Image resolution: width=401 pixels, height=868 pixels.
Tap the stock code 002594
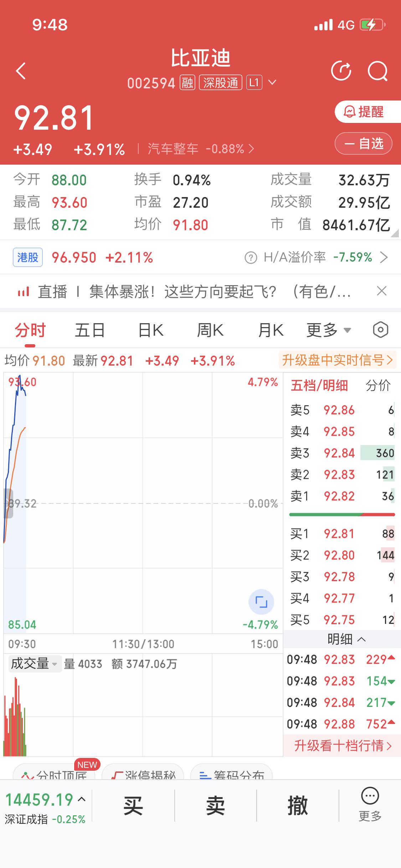151,83
